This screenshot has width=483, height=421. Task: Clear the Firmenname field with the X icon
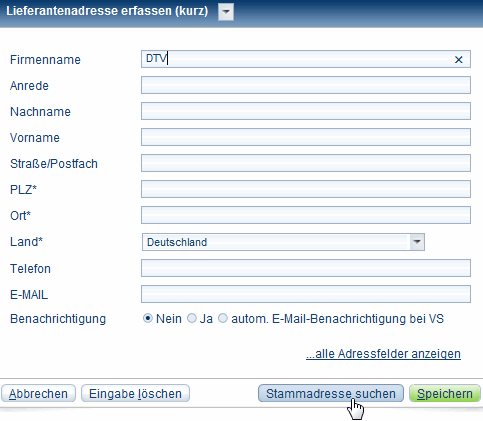point(459,60)
